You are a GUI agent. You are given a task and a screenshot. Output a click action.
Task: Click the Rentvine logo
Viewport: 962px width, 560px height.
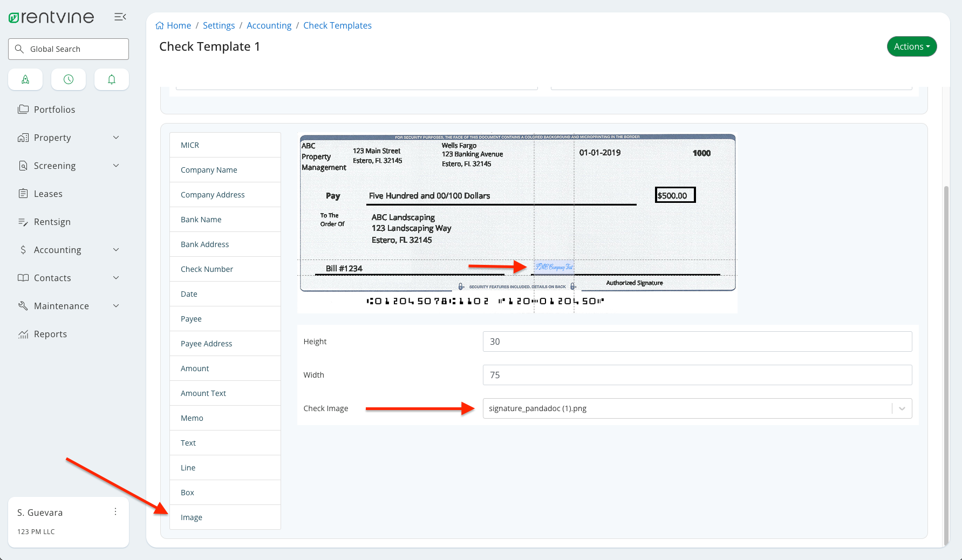[x=51, y=17]
